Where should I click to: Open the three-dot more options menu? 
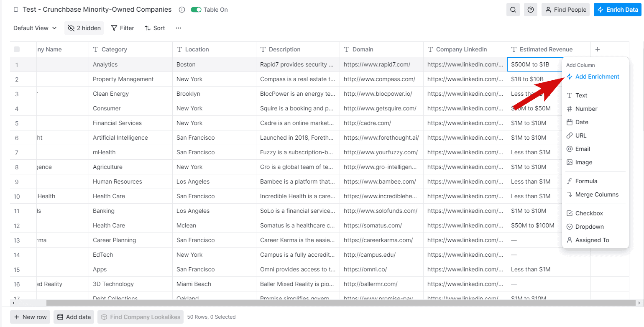click(x=179, y=28)
